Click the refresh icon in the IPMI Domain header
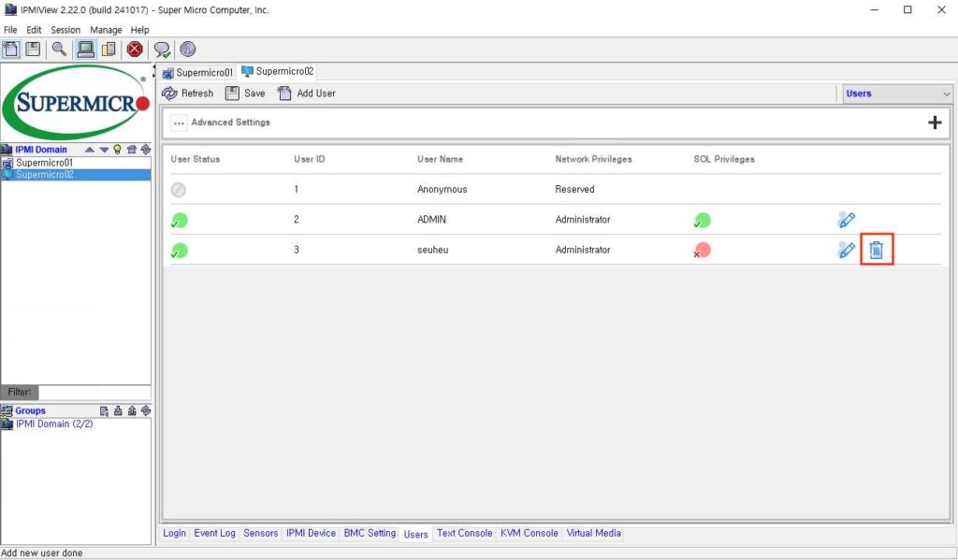 (145, 149)
